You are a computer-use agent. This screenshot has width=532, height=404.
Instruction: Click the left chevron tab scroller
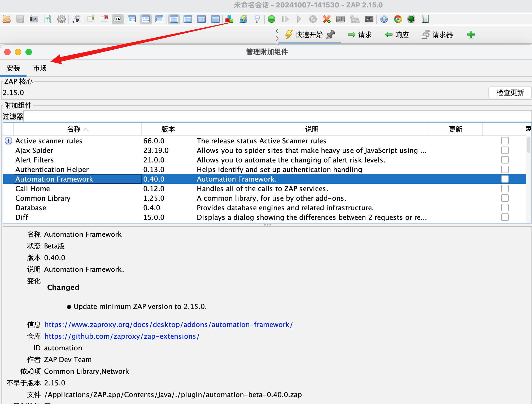[277, 31]
